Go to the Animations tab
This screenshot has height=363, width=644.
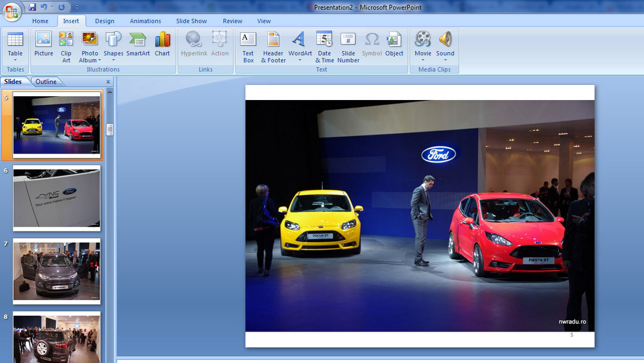coord(145,21)
